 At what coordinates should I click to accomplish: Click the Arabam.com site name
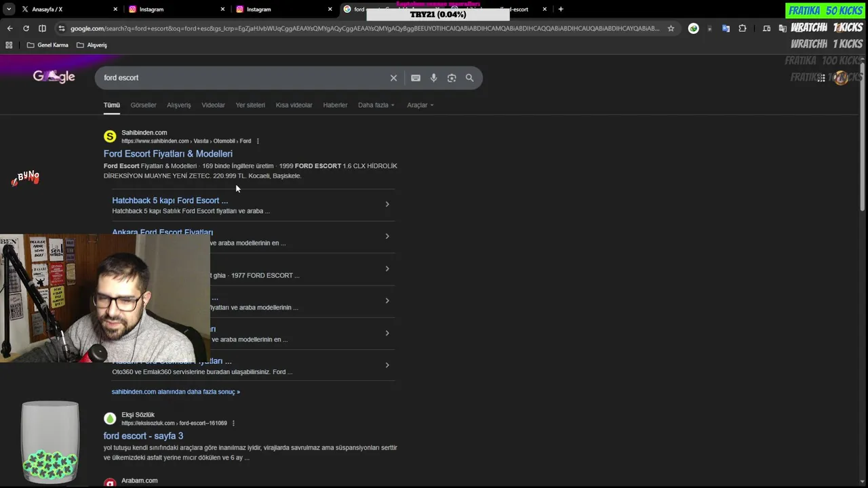coord(140,481)
